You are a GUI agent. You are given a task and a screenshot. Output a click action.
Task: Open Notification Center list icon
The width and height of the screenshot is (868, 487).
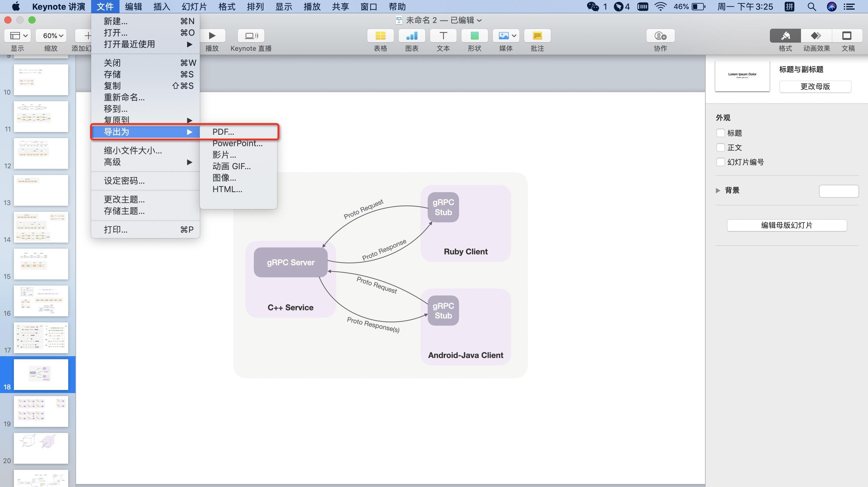coord(850,6)
